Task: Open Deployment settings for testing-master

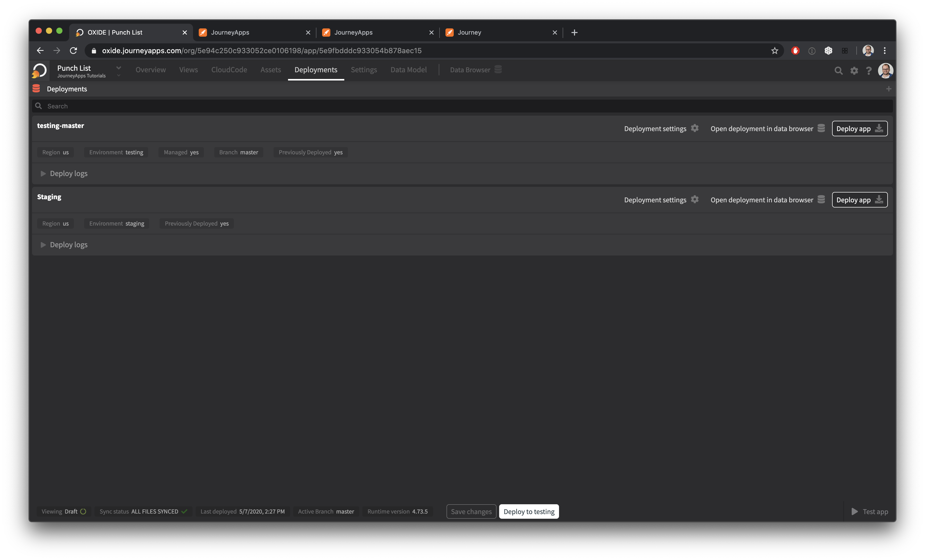Action: (x=655, y=128)
